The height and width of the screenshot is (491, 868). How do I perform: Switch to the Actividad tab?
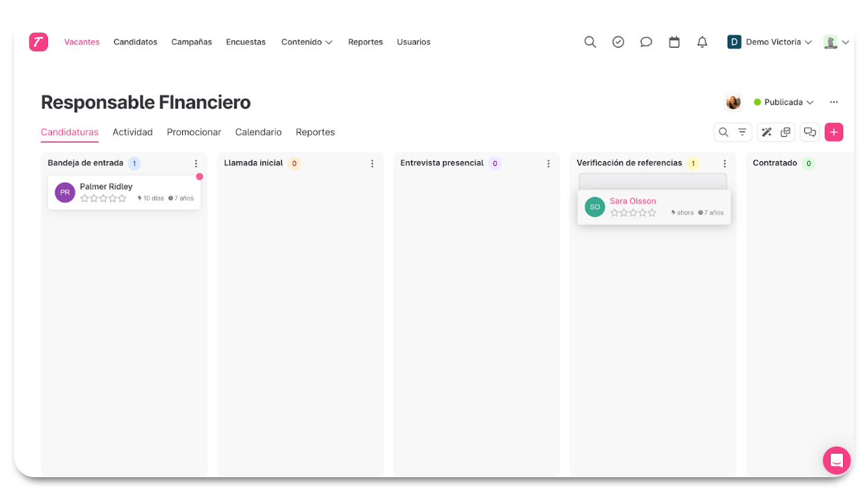[x=132, y=132]
